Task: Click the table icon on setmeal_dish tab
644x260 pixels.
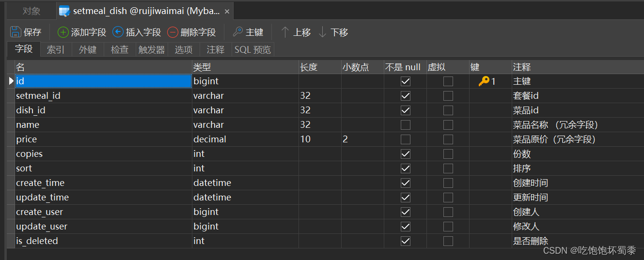Action: coord(64,11)
